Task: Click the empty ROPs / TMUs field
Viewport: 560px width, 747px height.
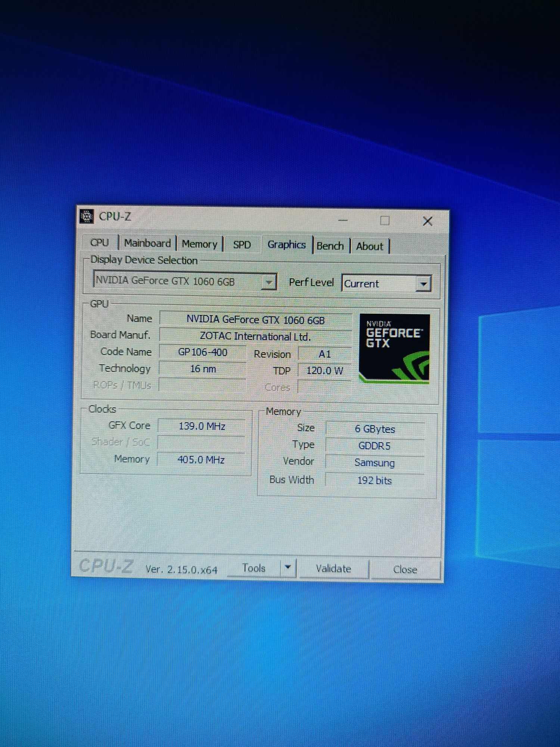Action: coord(202,385)
